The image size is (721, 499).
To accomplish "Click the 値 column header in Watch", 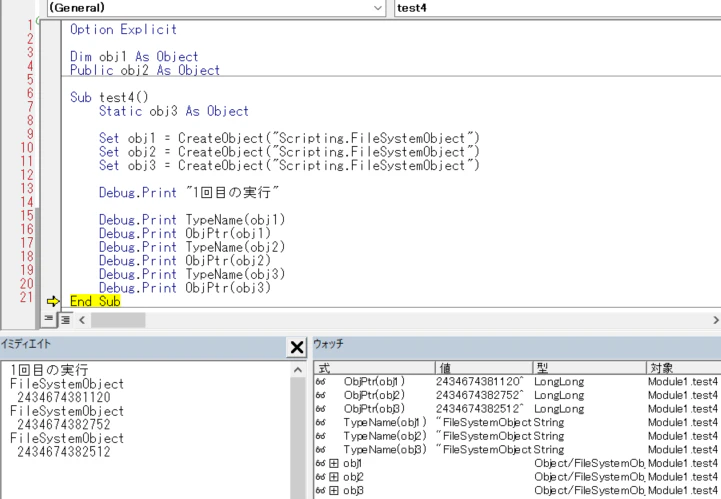I will click(484, 368).
